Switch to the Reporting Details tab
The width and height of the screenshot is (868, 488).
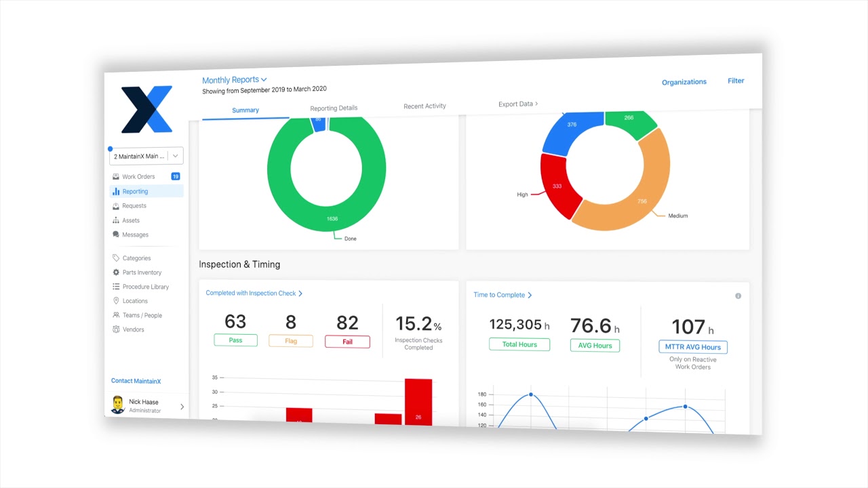click(x=334, y=108)
